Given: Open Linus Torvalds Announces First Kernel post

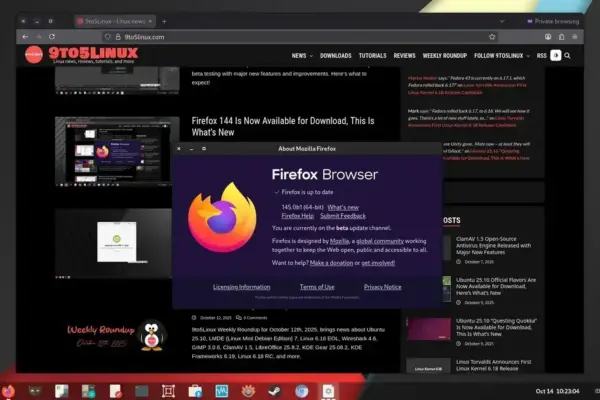Looking at the screenshot, I should (x=494, y=365).
